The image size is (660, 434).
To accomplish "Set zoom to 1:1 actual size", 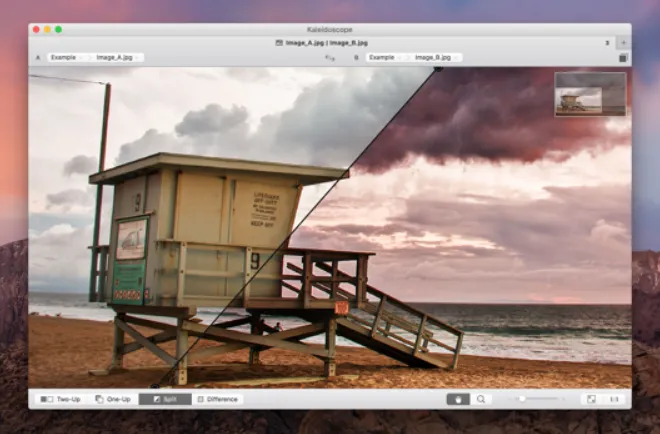I will pos(614,399).
